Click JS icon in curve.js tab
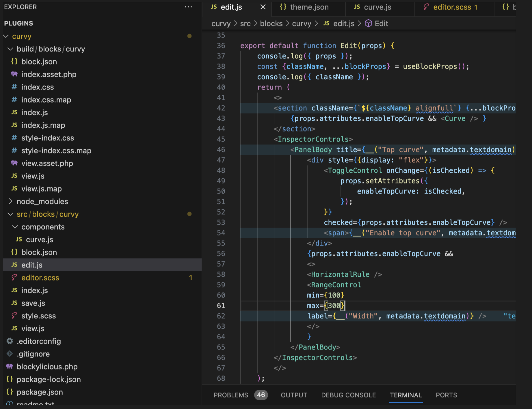Viewport: 532px width, 409px height. [x=357, y=7]
